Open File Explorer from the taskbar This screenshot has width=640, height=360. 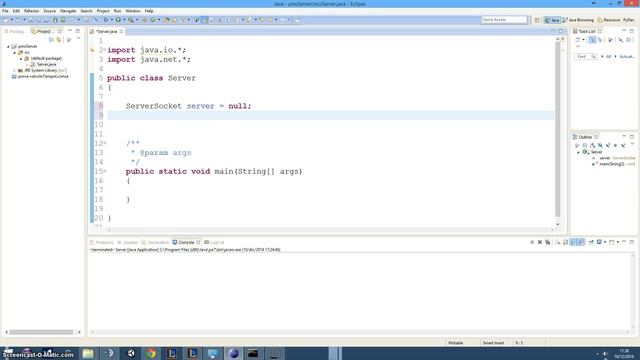tap(88, 353)
